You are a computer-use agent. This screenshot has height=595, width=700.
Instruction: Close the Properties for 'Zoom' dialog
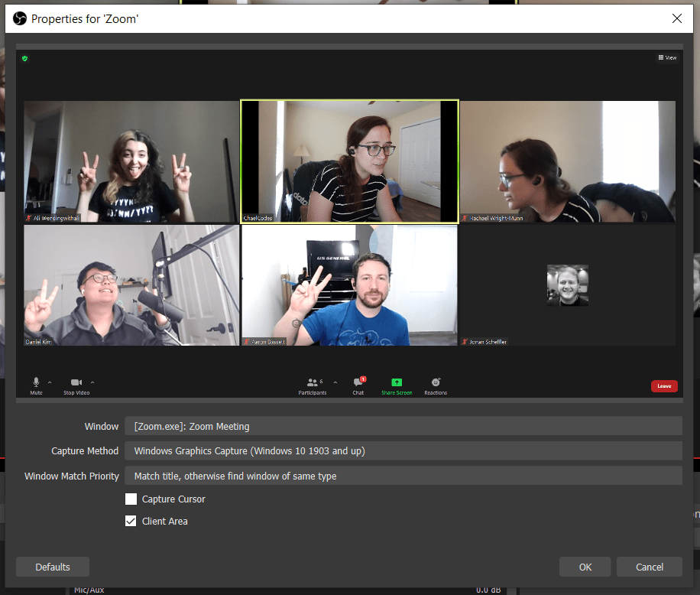[677, 18]
